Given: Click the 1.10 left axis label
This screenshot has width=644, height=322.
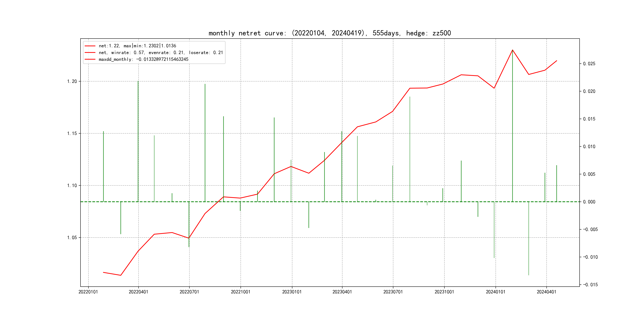Looking at the screenshot, I should coord(72,185).
